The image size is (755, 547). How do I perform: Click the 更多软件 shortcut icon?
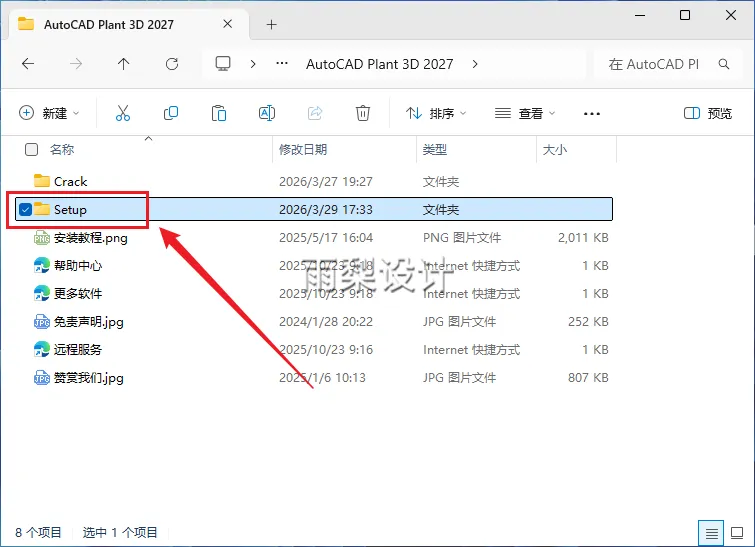[42, 293]
